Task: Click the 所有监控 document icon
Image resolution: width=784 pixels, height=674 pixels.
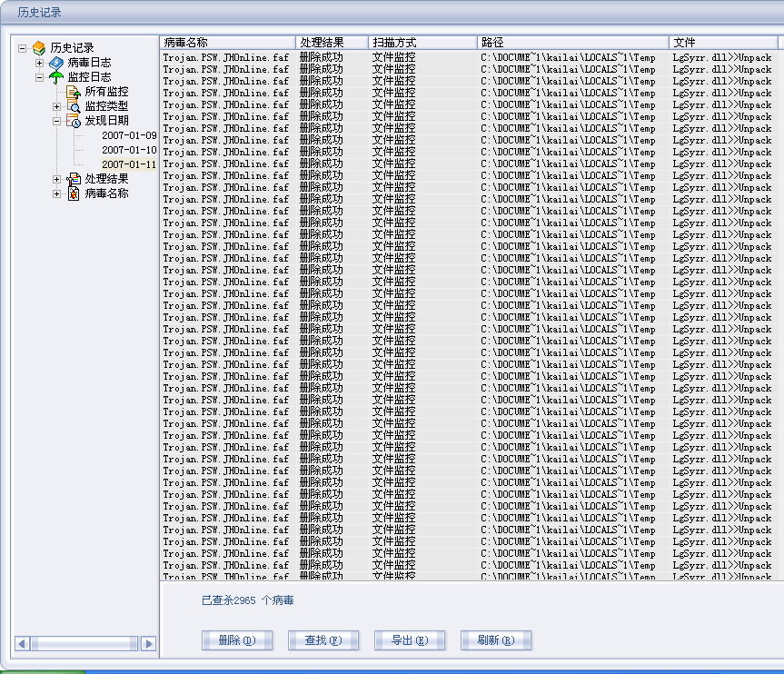Action: tap(74, 92)
